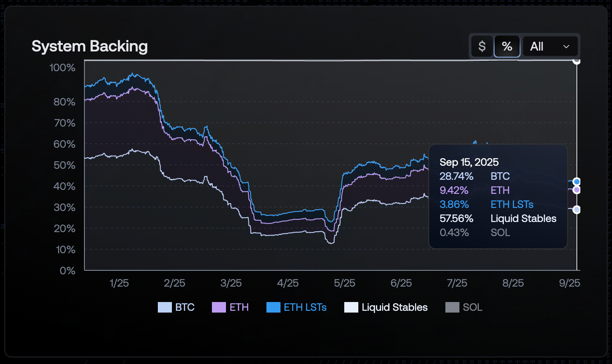The image size is (612, 364).
Task: Open the All time range dropdown
Action: click(x=550, y=46)
